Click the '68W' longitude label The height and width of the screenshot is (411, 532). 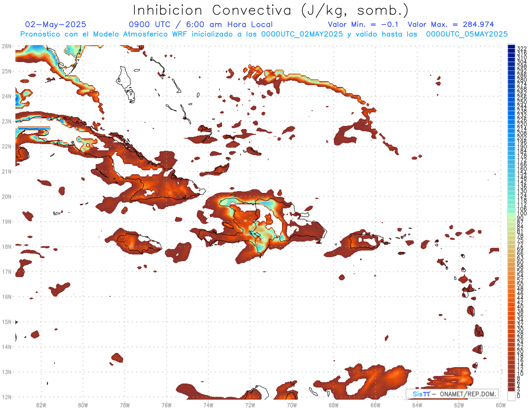(x=333, y=405)
